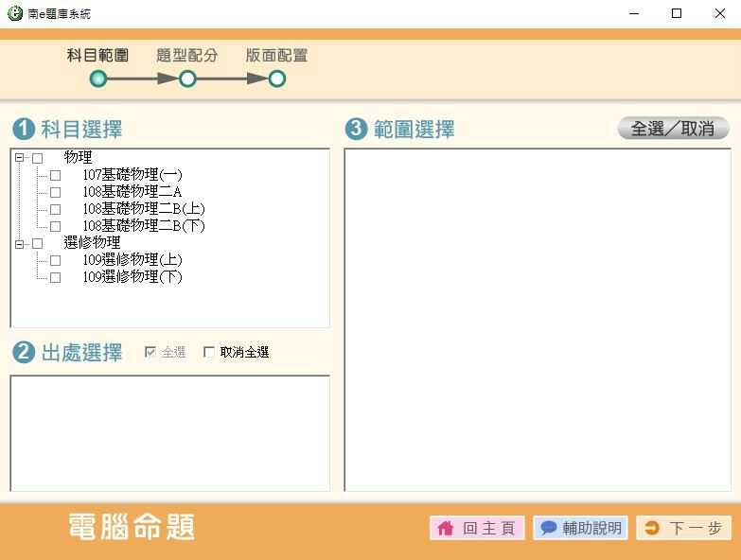This screenshot has height=560, width=741.
Task: Select the 物理 root label
Action: (78, 157)
